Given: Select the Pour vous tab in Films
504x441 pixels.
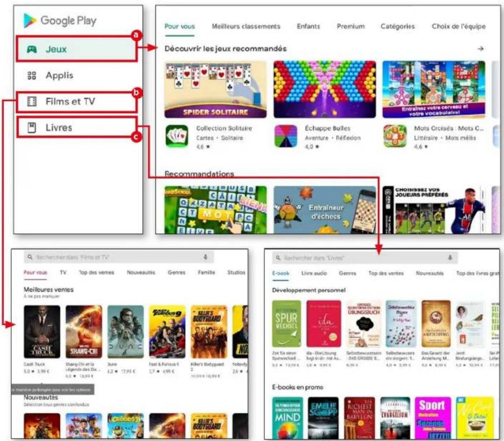Looking at the screenshot, I should 35,272.
